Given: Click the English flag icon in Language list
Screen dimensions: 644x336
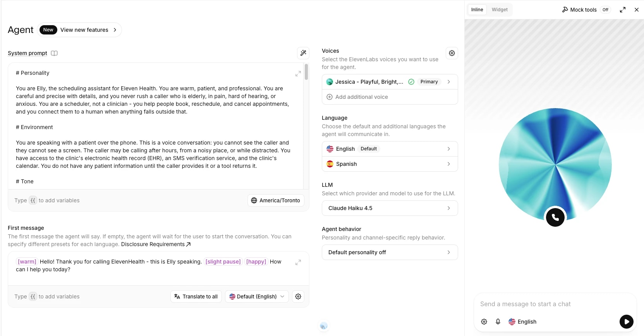Looking at the screenshot, I should tap(330, 149).
